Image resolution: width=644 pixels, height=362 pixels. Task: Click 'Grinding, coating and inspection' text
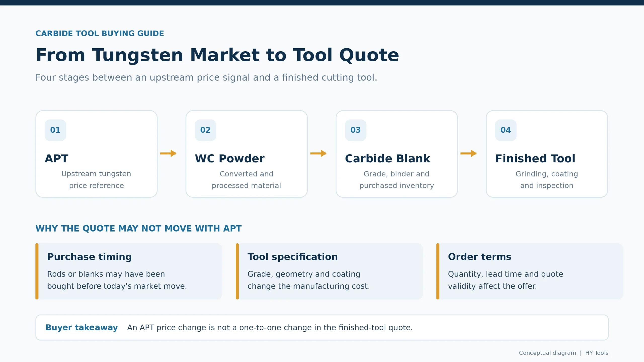[547, 179]
